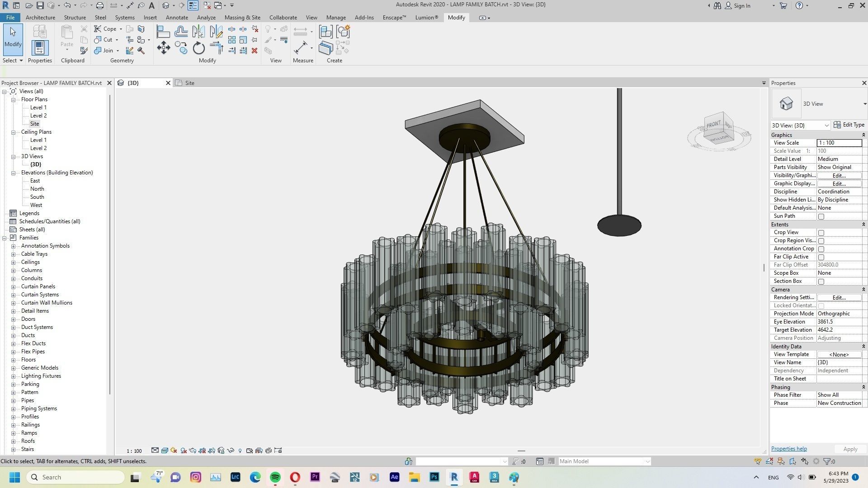Open Visual Style control in view bar
868x488 pixels.
(165, 450)
